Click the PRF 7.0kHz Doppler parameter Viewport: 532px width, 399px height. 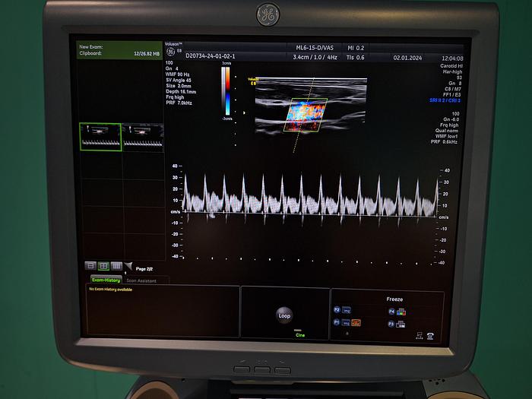[x=179, y=103]
